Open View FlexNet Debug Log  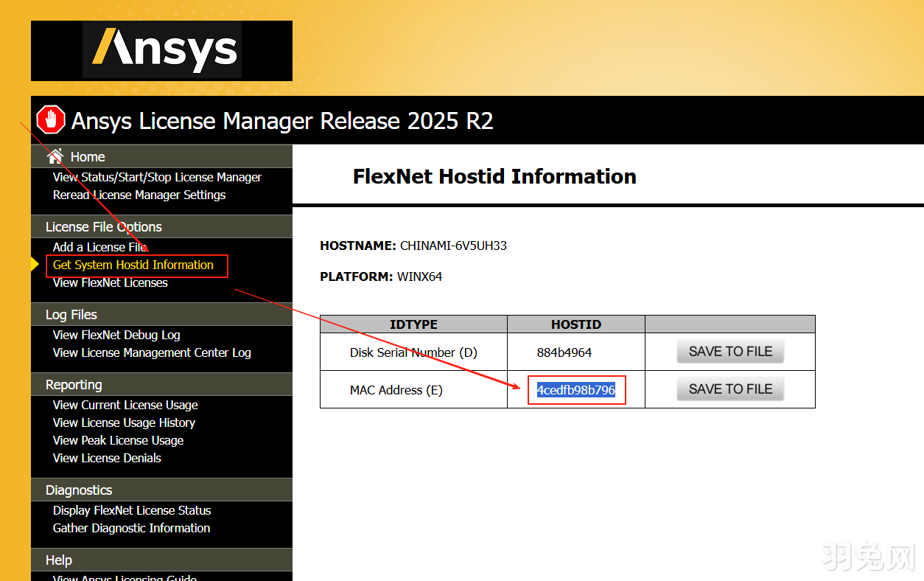[x=116, y=335]
